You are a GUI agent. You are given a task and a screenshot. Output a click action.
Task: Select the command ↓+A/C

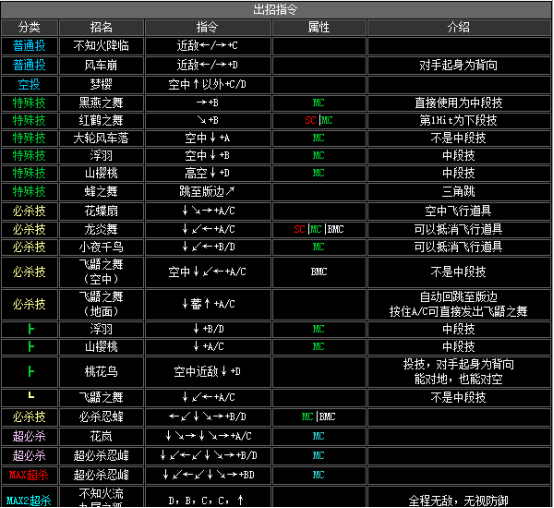coord(208,347)
